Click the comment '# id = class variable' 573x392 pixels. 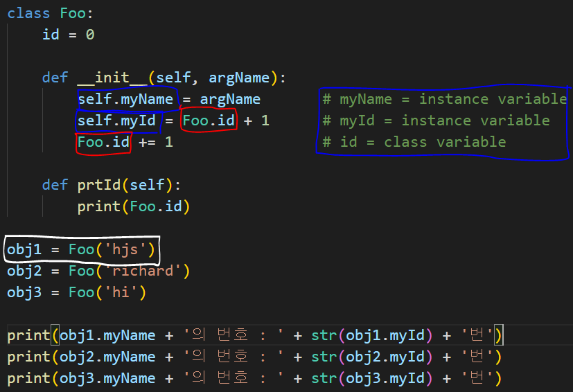pyautogui.click(x=414, y=142)
